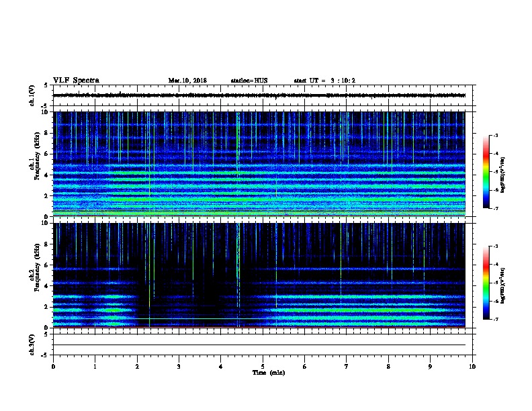
Task: Click the ch.2 color scale log(PSD) unit label
Action: click(x=503, y=285)
